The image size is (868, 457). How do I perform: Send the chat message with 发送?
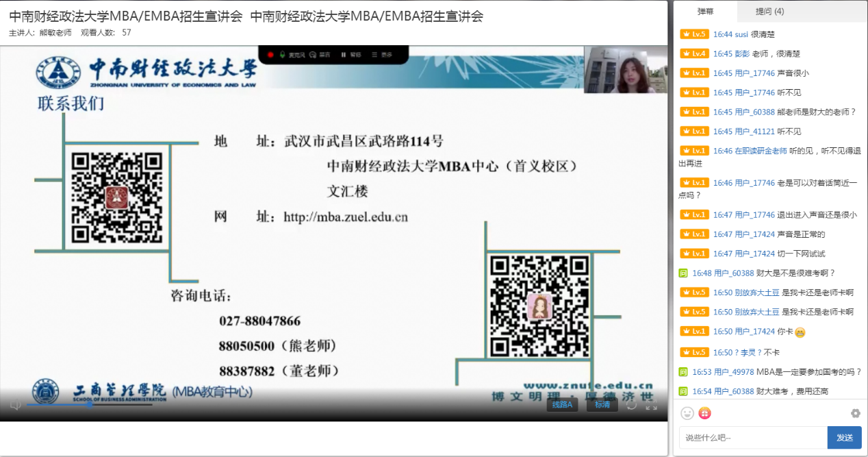[x=845, y=438]
